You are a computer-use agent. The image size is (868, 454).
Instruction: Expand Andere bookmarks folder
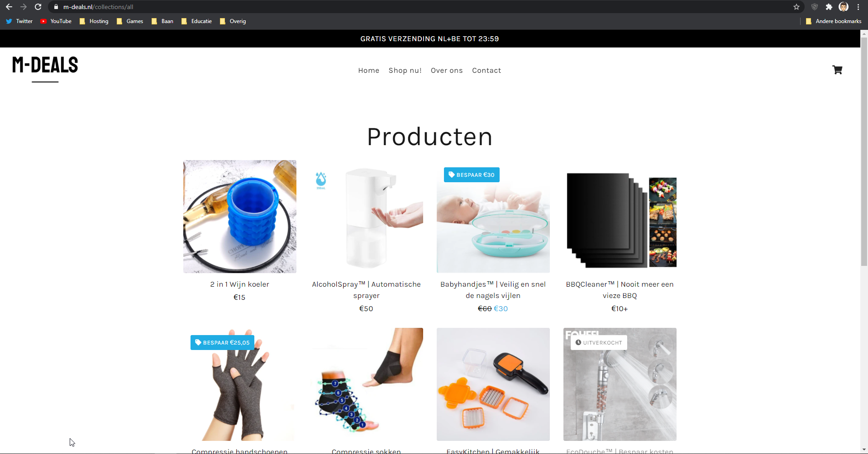point(834,21)
